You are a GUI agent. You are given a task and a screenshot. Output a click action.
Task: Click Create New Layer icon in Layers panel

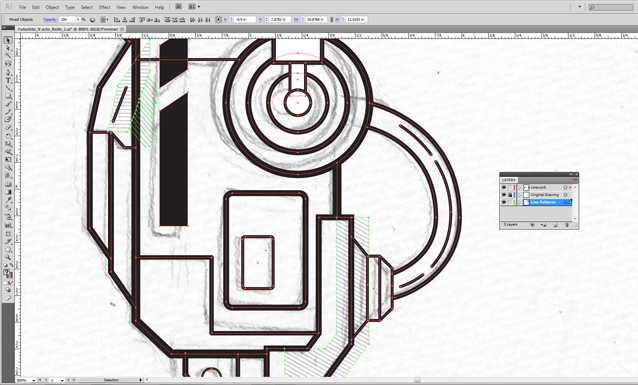click(555, 225)
